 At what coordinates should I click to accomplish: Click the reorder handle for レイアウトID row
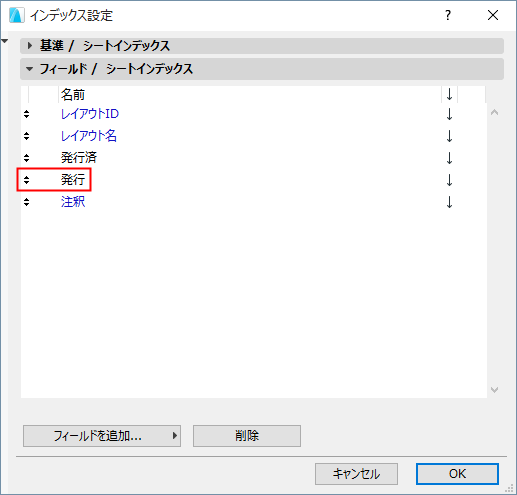[x=26, y=114]
